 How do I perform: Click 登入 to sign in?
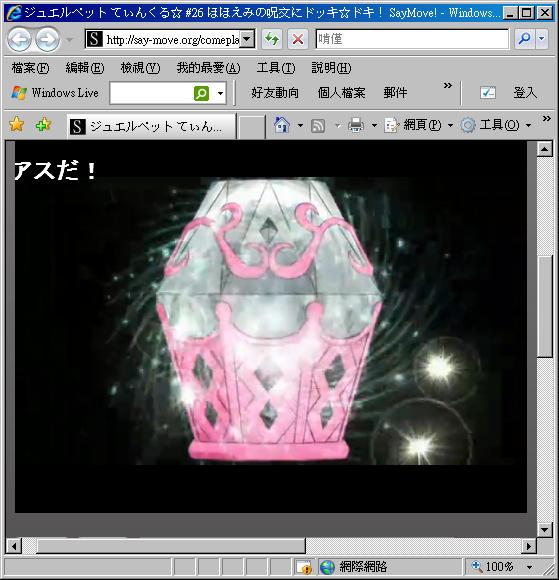[525, 93]
